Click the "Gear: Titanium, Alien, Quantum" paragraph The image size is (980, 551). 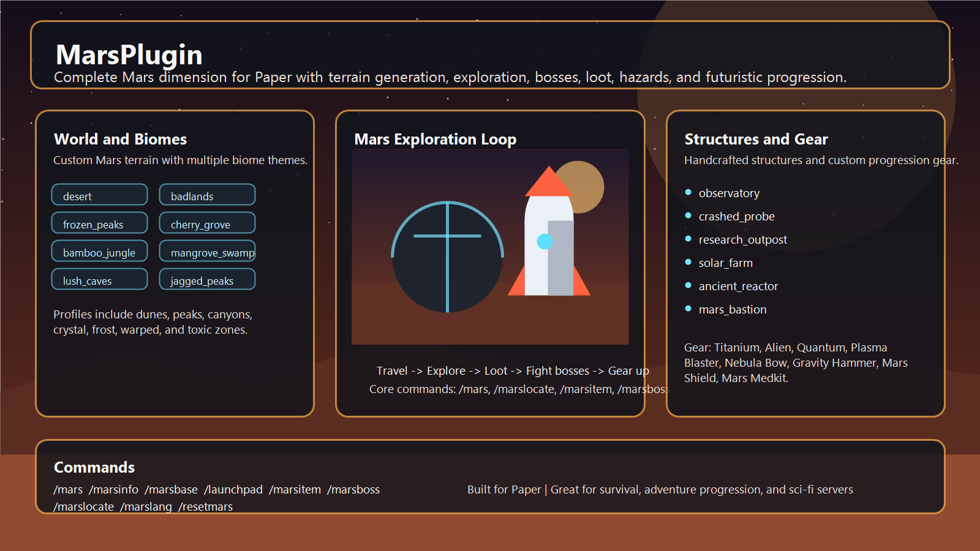point(796,363)
